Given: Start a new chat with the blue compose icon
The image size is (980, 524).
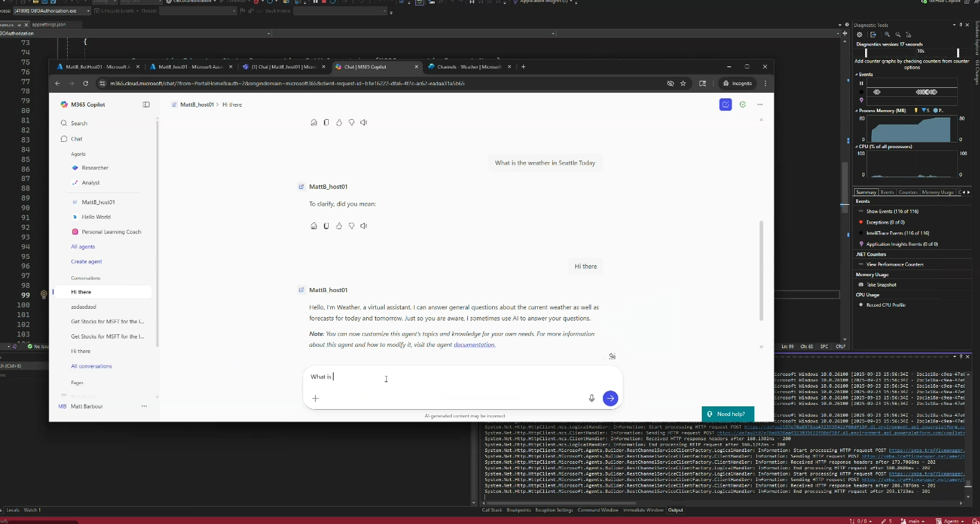Looking at the screenshot, I should [725, 105].
